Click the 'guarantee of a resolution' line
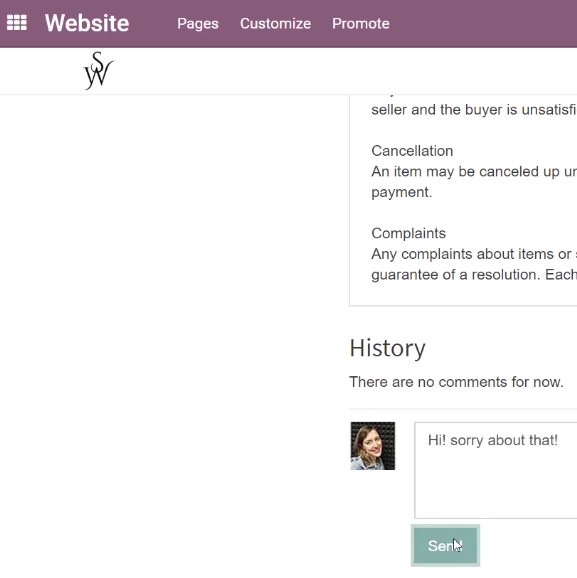 [474, 275]
